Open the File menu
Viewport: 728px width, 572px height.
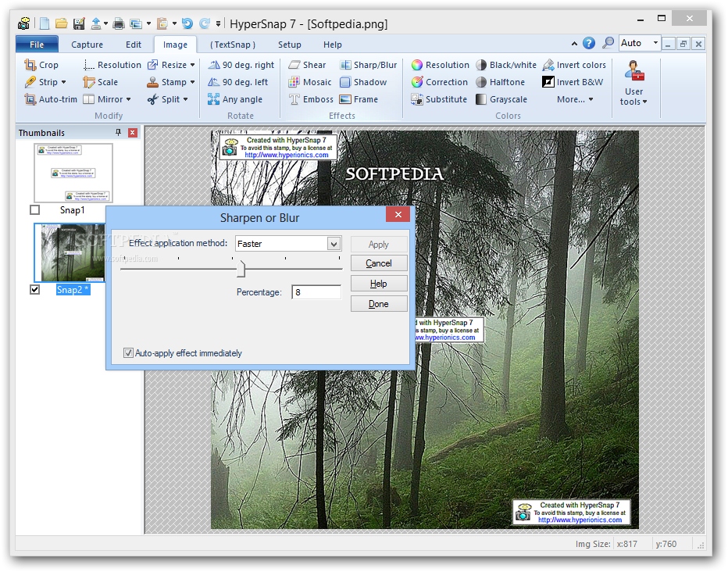[x=37, y=45]
